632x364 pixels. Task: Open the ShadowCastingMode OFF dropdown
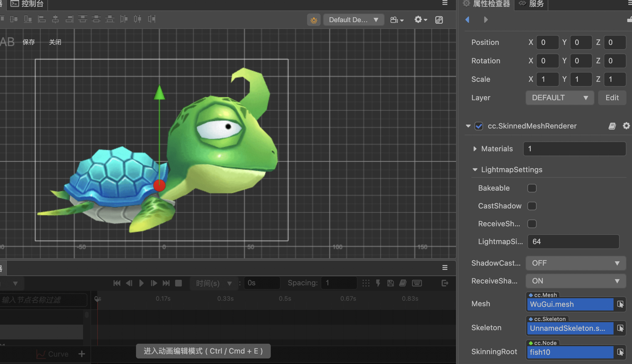point(575,263)
